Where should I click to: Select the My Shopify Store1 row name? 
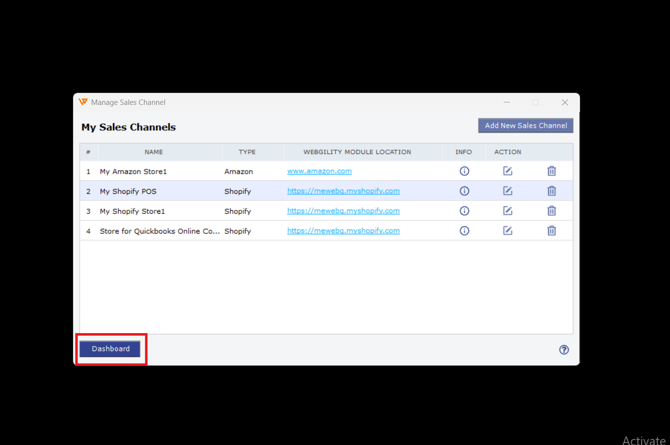tap(132, 211)
